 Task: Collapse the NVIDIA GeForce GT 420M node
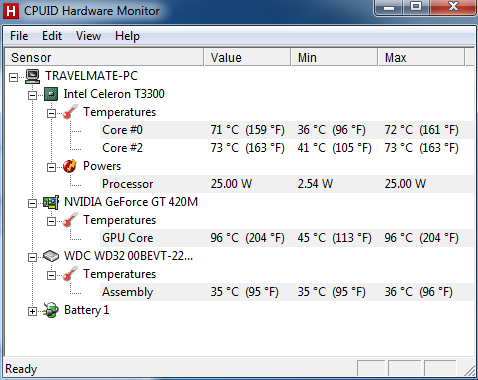32,203
